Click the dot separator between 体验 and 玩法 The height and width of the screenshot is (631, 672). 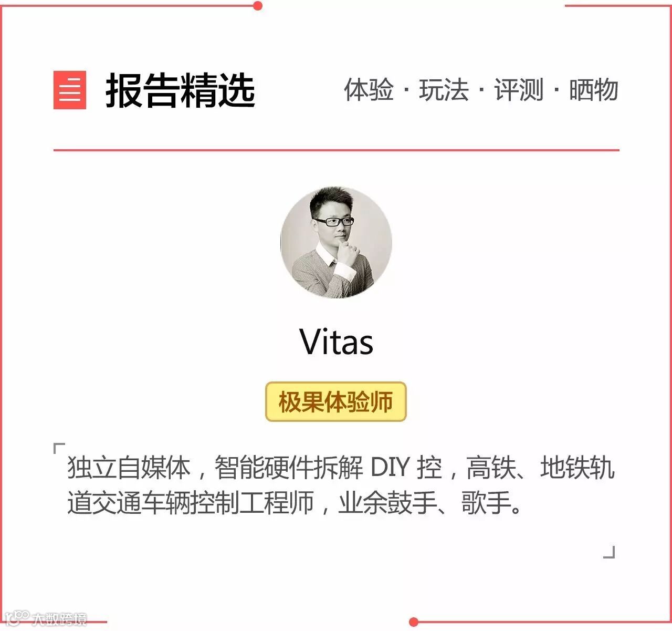pyautogui.click(x=406, y=90)
